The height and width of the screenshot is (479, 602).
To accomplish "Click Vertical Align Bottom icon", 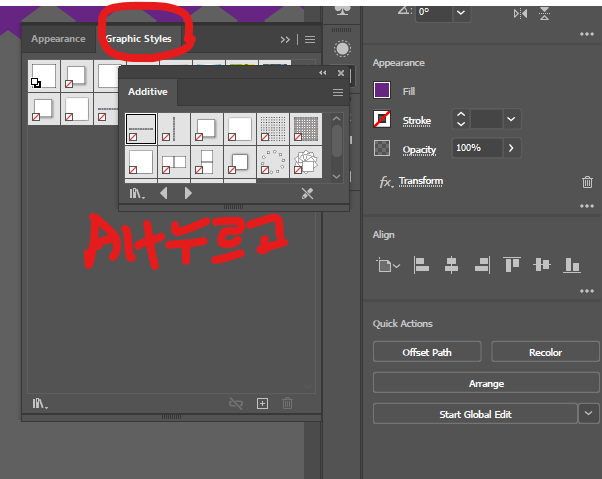I will coord(572,265).
